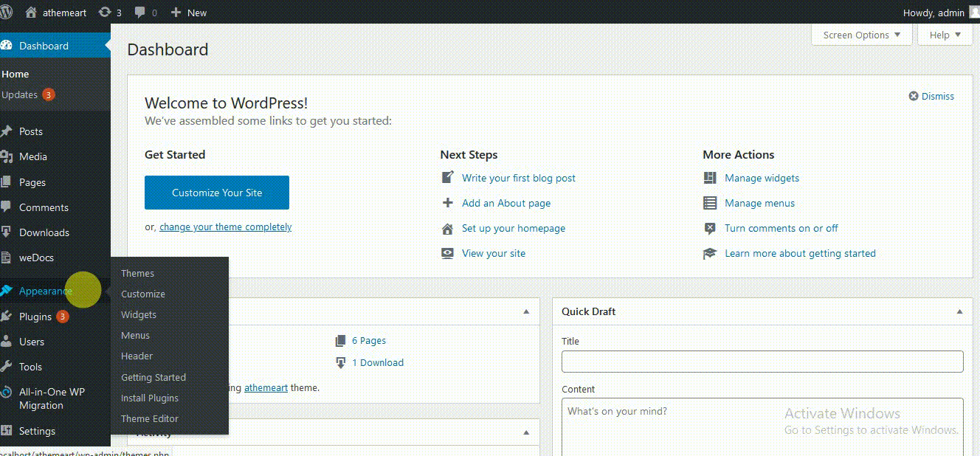Go to Pages using the sidebar icon
Screen dimensions: 980x456
click(7, 182)
